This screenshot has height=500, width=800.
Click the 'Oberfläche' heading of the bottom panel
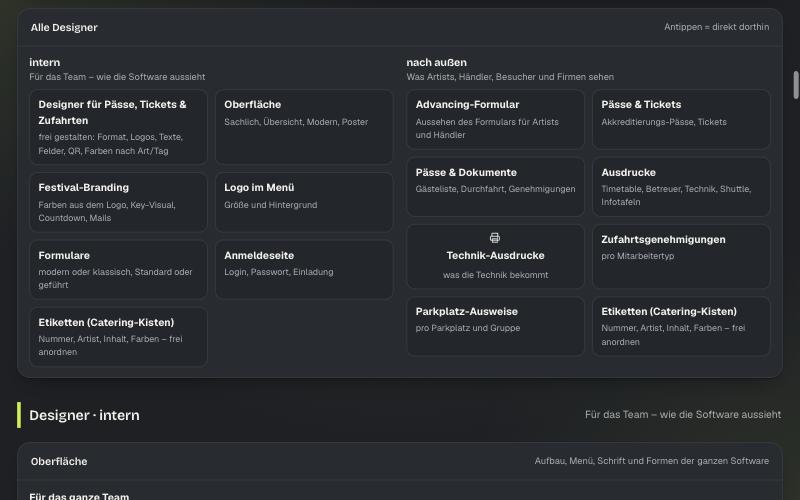tap(59, 461)
